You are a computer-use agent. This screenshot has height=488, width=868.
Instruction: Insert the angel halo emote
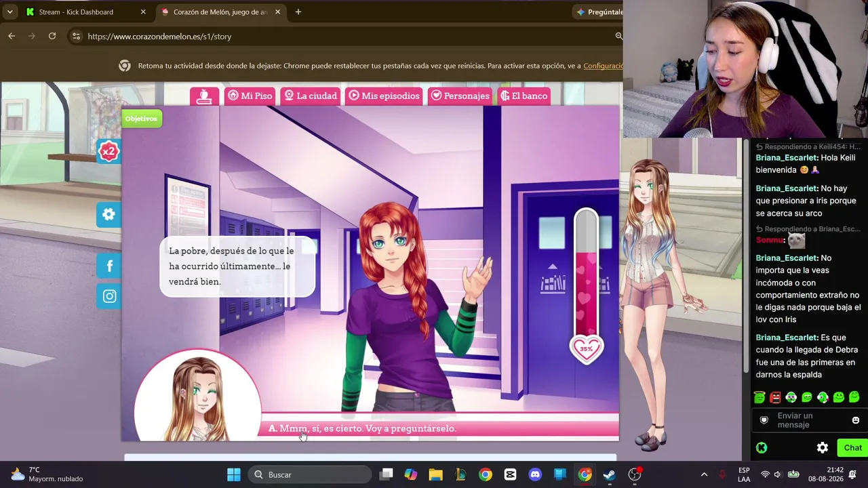(759, 397)
